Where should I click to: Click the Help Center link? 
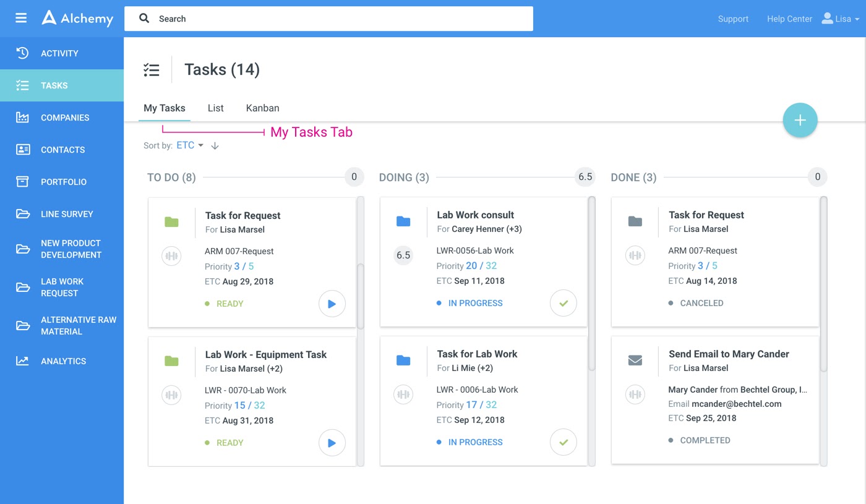[x=790, y=19]
